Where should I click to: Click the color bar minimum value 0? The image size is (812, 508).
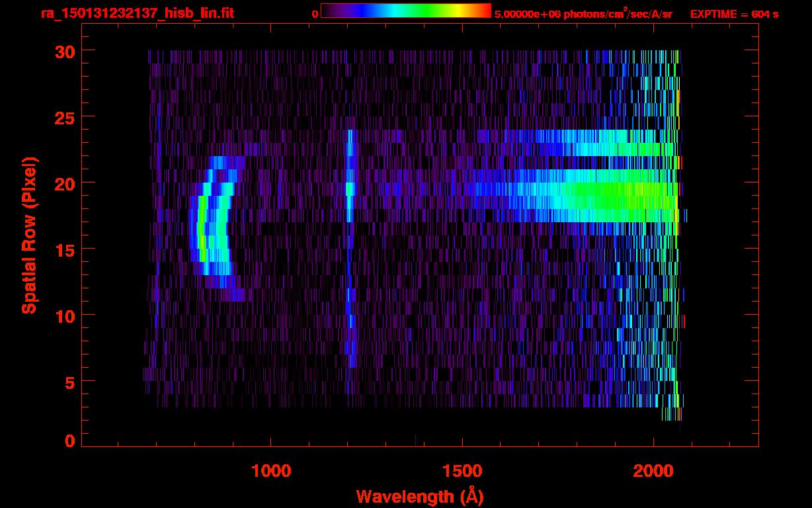315,14
